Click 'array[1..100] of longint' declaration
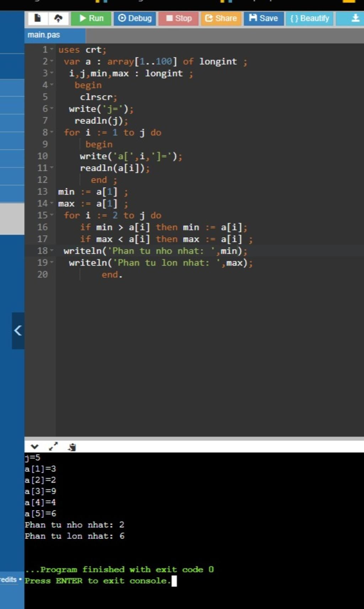The width and height of the screenshot is (364, 609). point(172,61)
